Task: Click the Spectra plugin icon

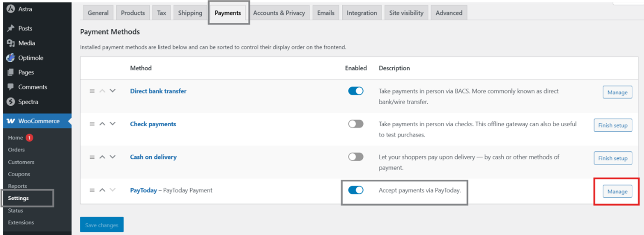Action: (x=11, y=102)
